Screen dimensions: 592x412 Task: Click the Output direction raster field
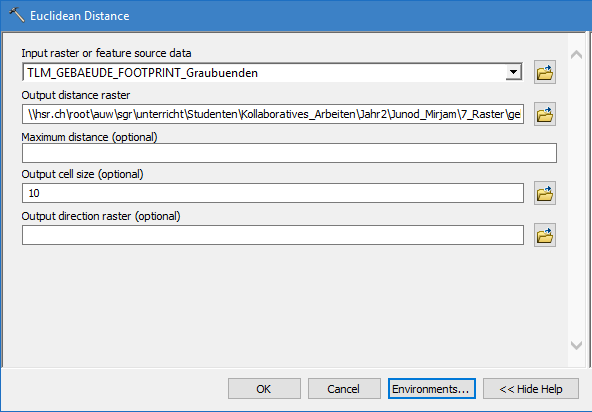coord(273,235)
